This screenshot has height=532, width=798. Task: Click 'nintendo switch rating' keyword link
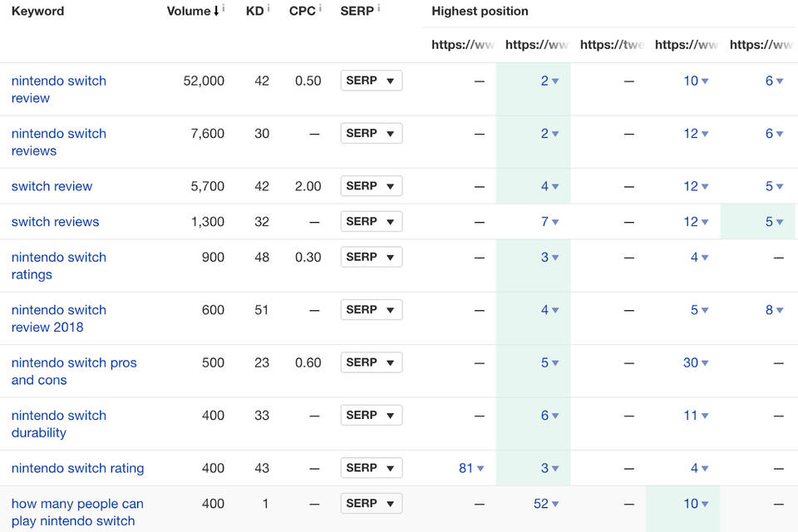tap(77, 468)
